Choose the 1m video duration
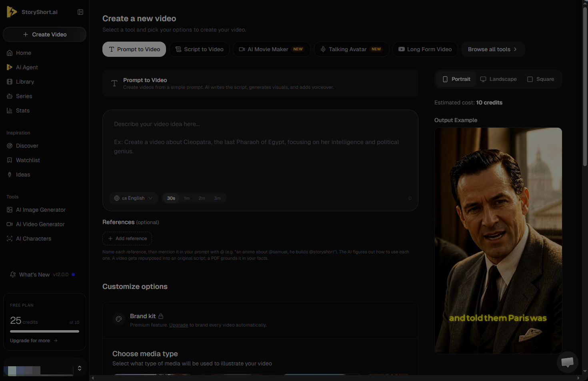 tap(187, 198)
